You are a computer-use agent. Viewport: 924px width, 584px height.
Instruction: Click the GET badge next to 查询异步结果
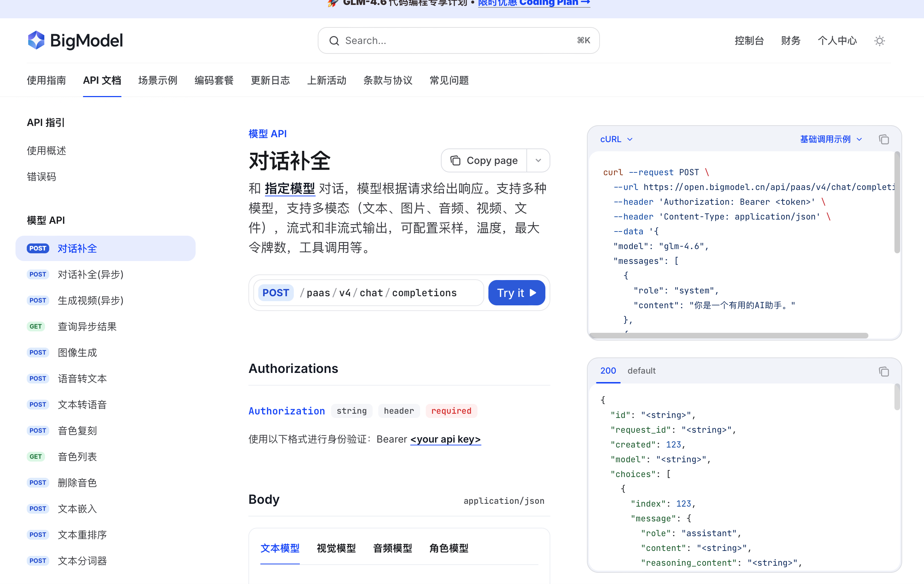tap(36, 326)
